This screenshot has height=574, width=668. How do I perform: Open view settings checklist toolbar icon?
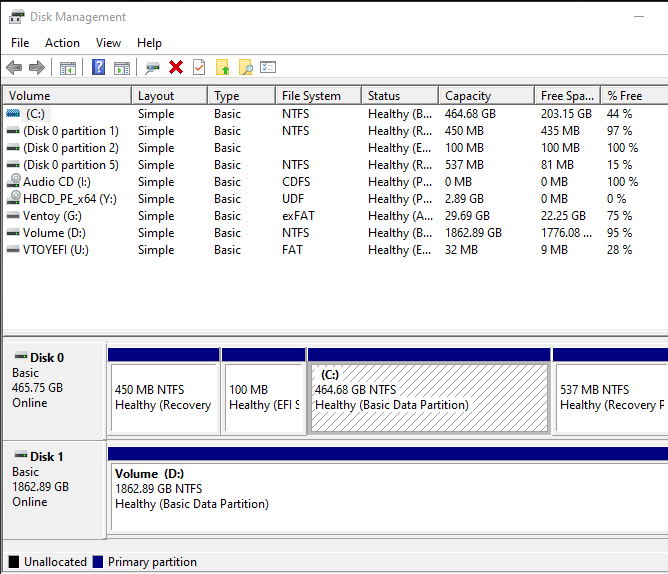268,67
